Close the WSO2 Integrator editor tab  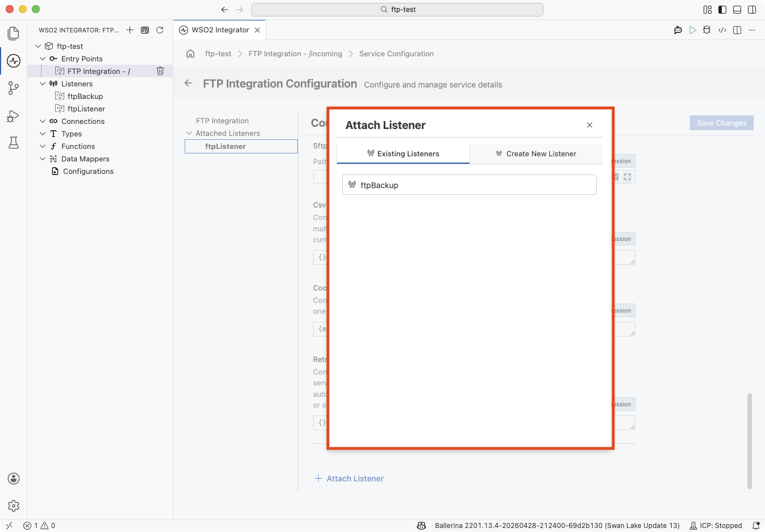[x=257, y=30]
